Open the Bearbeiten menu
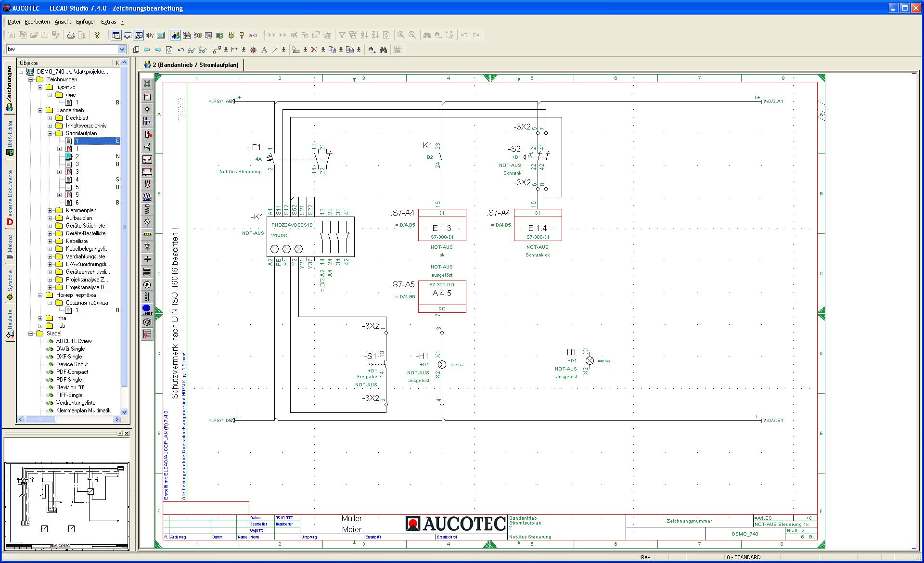Image resolution: width=924 pixels, height=563 pixels. point(37,22)
